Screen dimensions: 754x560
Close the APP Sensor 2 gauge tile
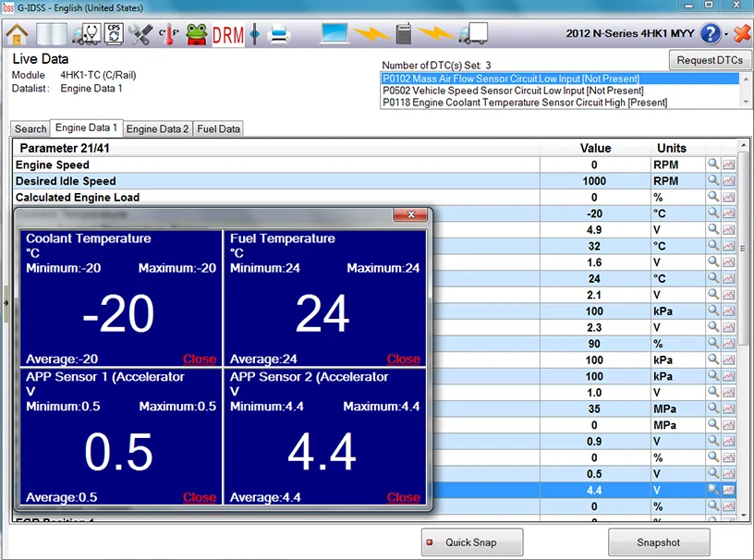404,497
